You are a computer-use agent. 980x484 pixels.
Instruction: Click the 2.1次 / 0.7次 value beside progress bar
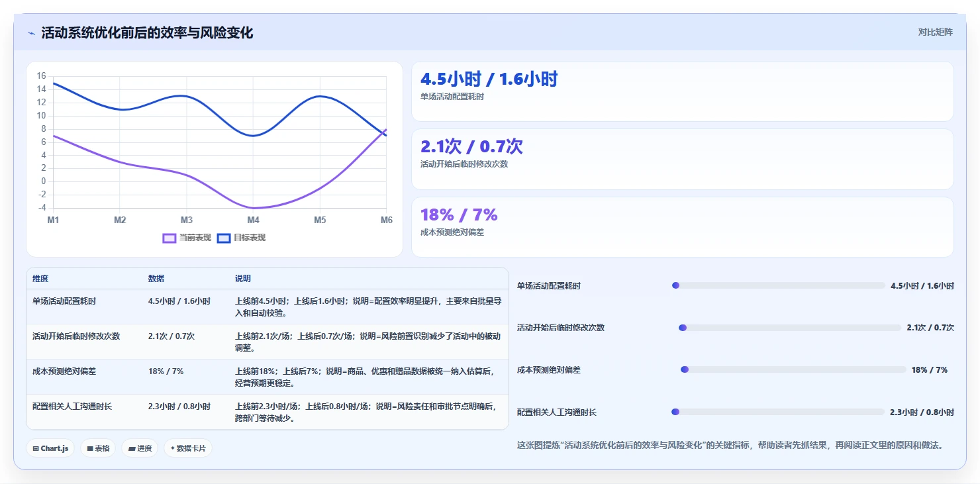pyautogui.click(x=930, y=328)
